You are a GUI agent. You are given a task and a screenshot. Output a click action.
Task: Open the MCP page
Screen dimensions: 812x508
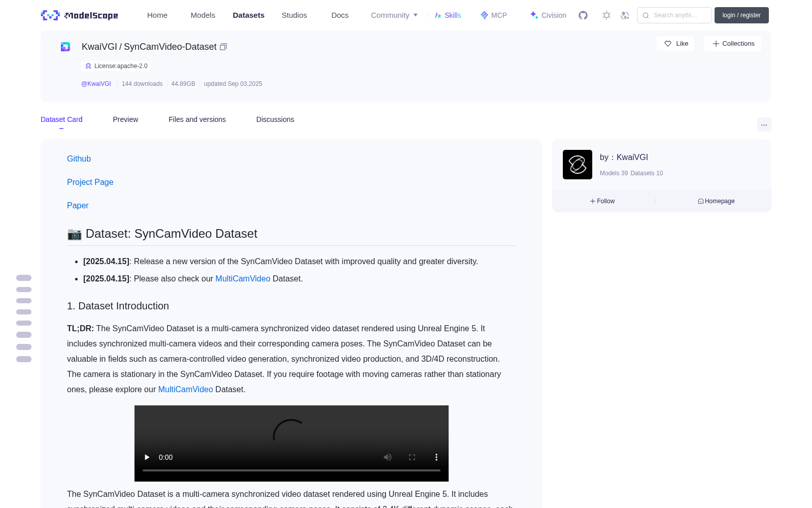[493, 15]
